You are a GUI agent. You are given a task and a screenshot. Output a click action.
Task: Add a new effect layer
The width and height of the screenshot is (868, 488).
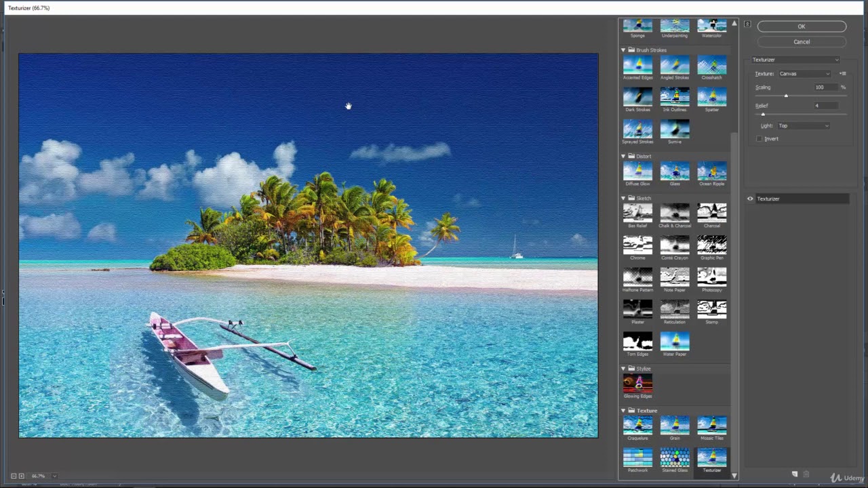pyautogui.click(x=795, y=474)
